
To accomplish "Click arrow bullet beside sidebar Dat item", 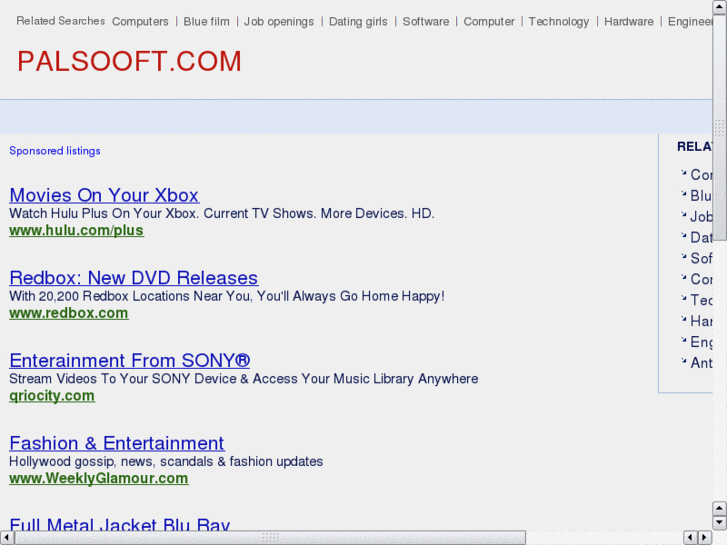I will point(683,235).
